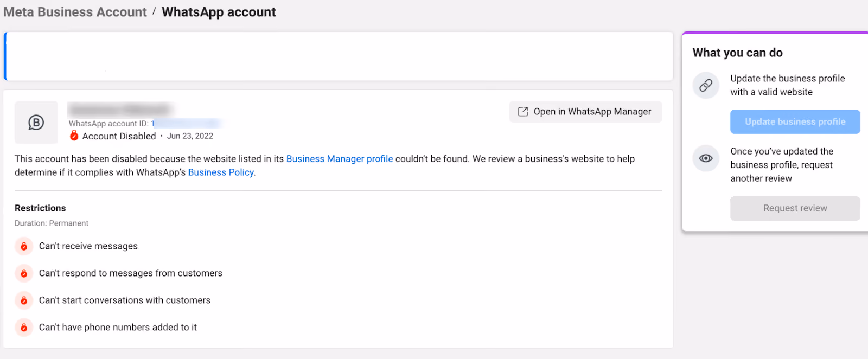The image size is (868, 359).
Task: Click the Jun 23, 2022 date
Action: click(x=190, y=136)
